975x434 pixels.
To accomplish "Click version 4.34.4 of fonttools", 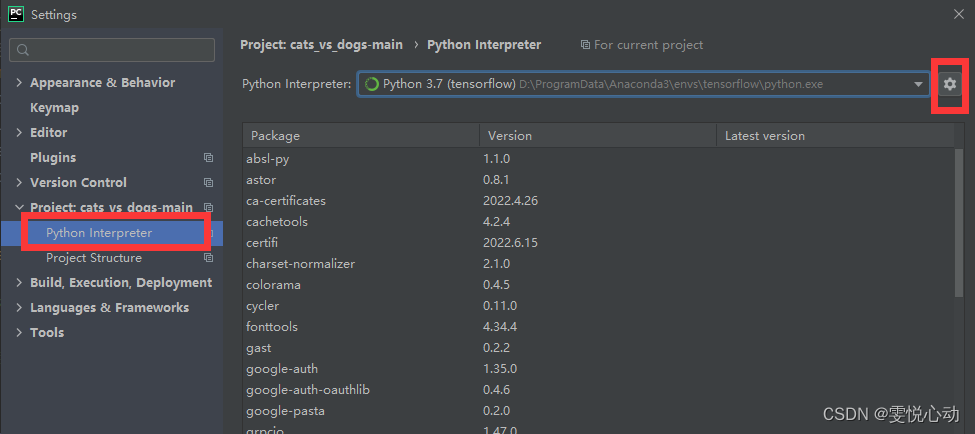I will pyautogui.click(x=500, y=326).
